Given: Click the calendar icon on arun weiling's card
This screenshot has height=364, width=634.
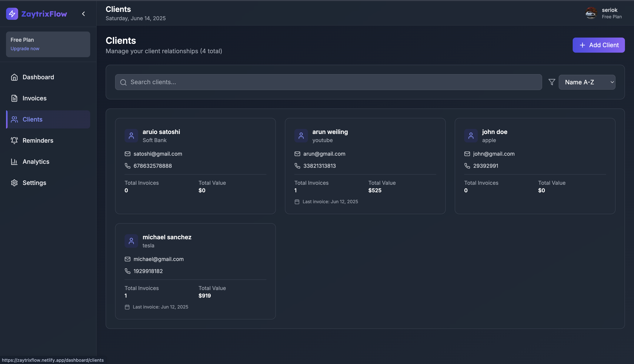Looking at the screenshot, I should (x=297, y=202).
